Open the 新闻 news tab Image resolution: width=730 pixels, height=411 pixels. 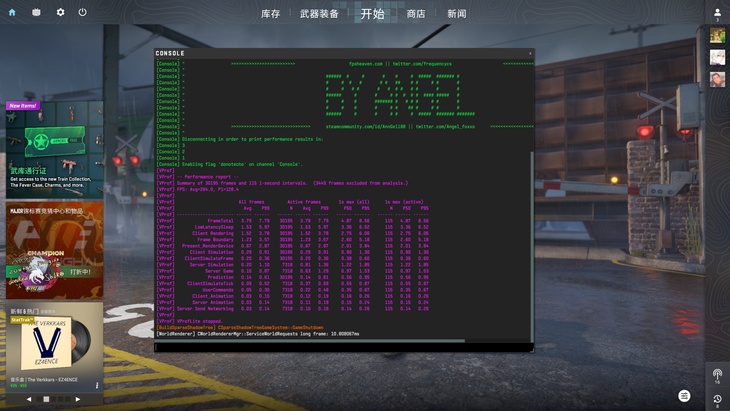[457, 14]
